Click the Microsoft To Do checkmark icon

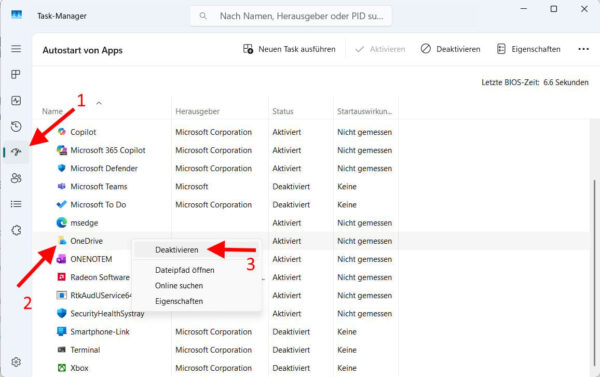61,204
